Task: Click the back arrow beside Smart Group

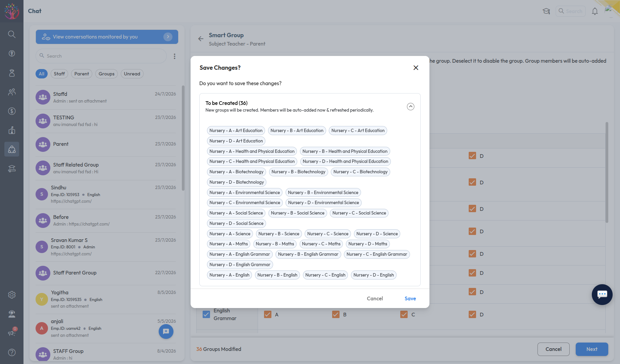Action: (201, 39)
